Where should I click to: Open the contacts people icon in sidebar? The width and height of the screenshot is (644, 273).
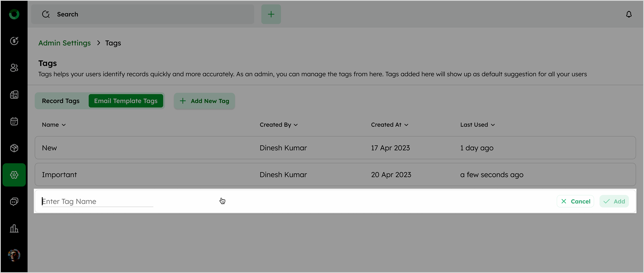14,68
